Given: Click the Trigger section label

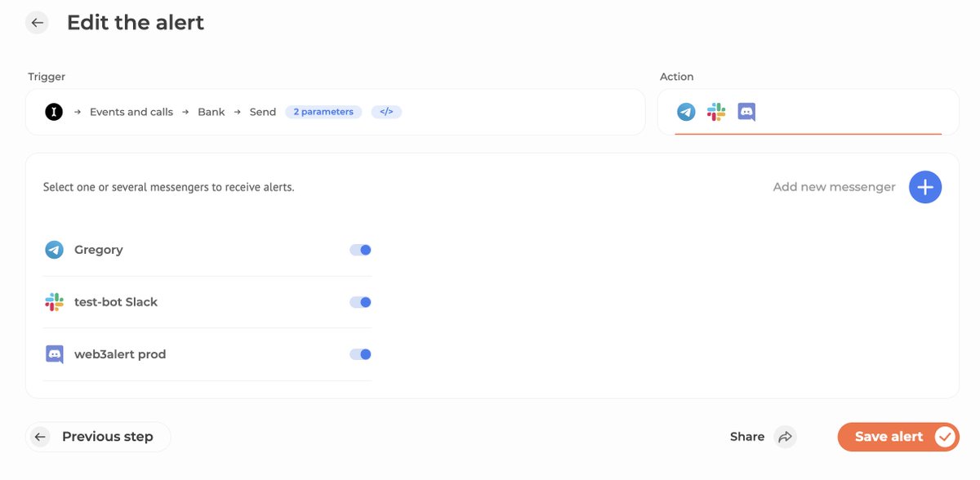Looking at the screenshot, I should [x=47, y=77].
